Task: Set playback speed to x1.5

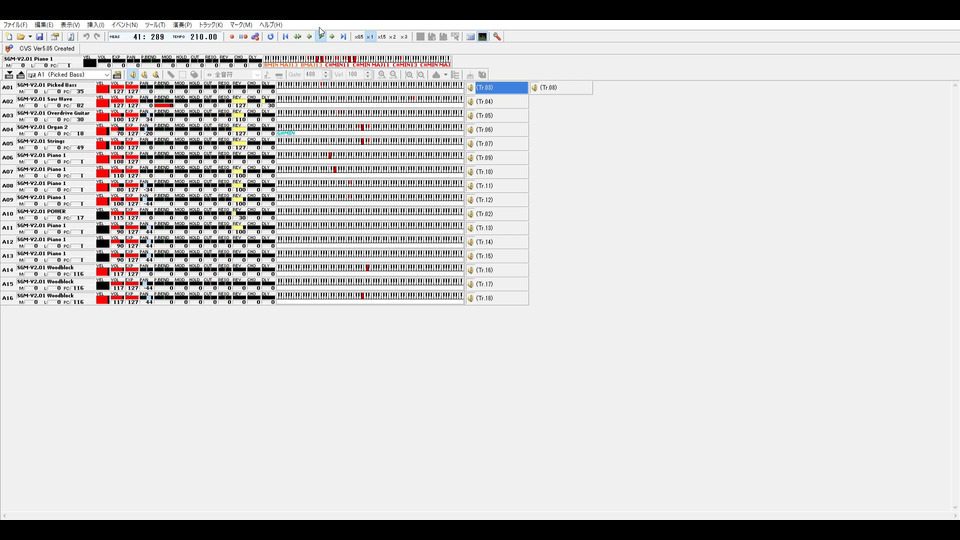Action: pyautogui.click(x=381, y=37)
